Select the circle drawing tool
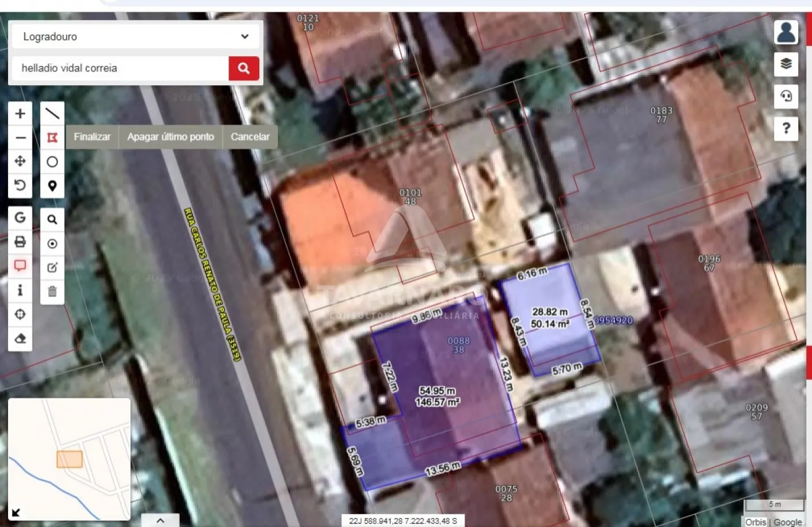Screen dimensions: 812x527 pyautogui.click(x=52, y=162)
